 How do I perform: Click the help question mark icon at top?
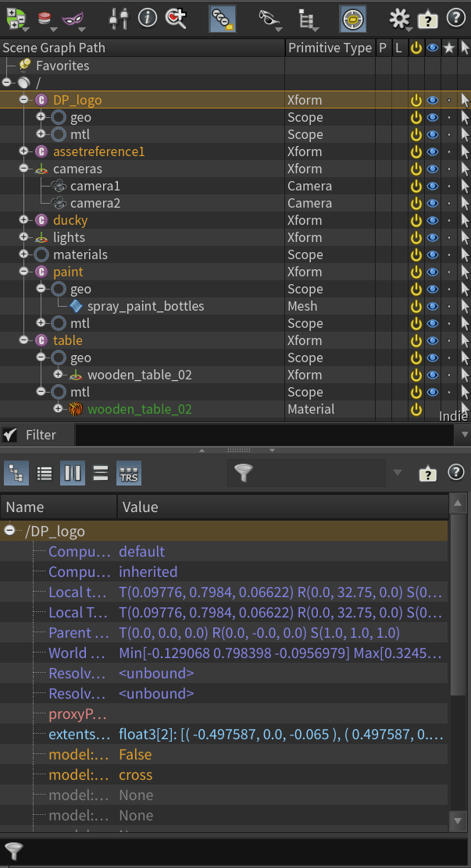click(x=455, y=18)
